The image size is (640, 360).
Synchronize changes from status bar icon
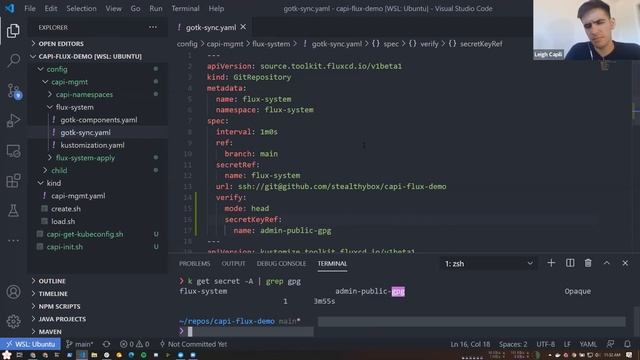coord(106,344)
